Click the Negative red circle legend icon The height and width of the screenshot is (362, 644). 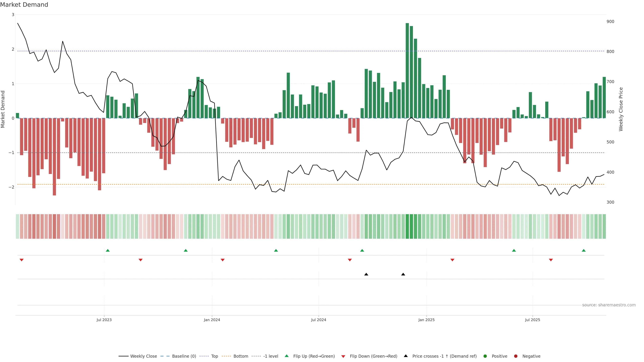[516, 356]
